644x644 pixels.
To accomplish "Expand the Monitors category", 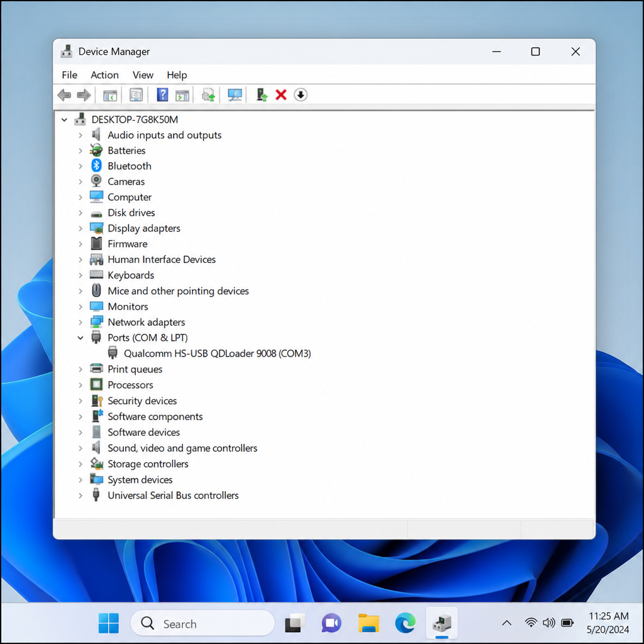I will click(80, 306).
